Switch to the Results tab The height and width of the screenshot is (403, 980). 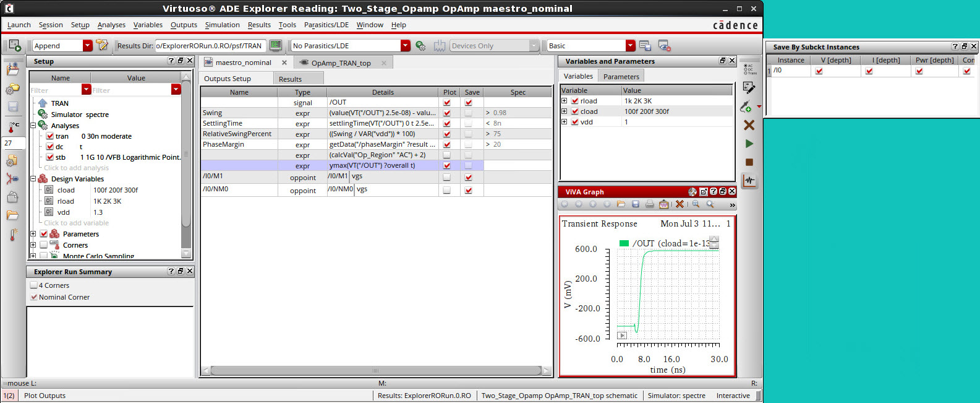coord(290,79)
